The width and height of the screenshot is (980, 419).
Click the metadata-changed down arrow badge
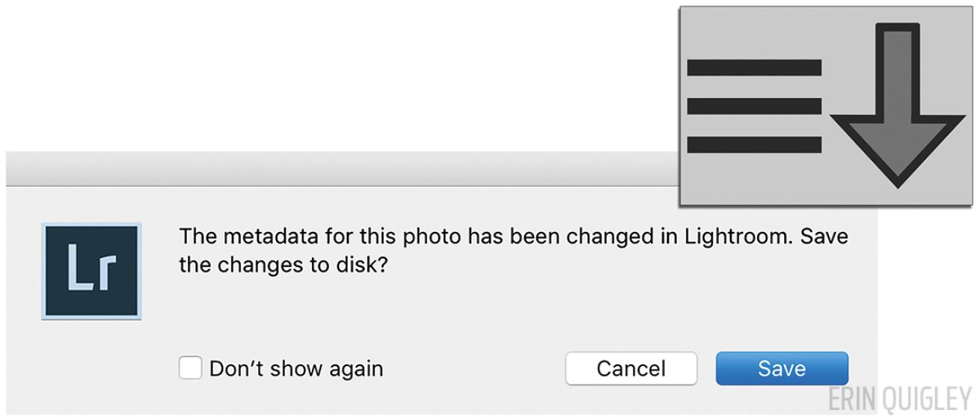(x=826, y=106)
